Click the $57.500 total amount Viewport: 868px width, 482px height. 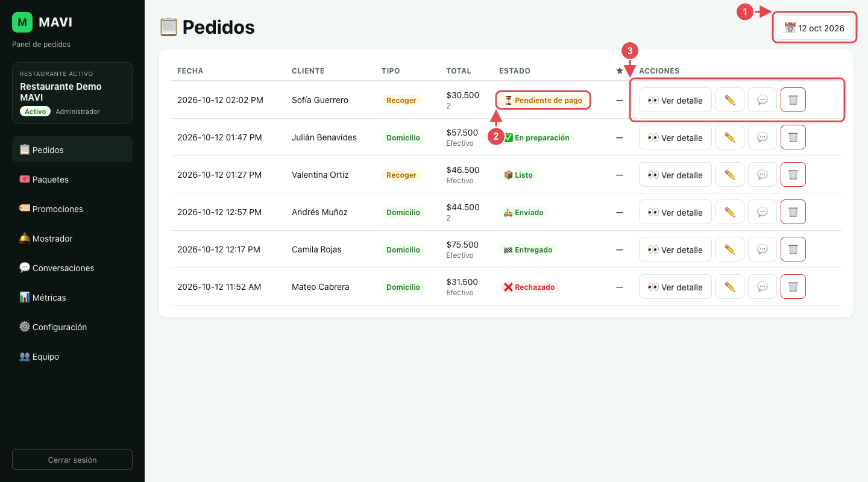pos(463,133)
